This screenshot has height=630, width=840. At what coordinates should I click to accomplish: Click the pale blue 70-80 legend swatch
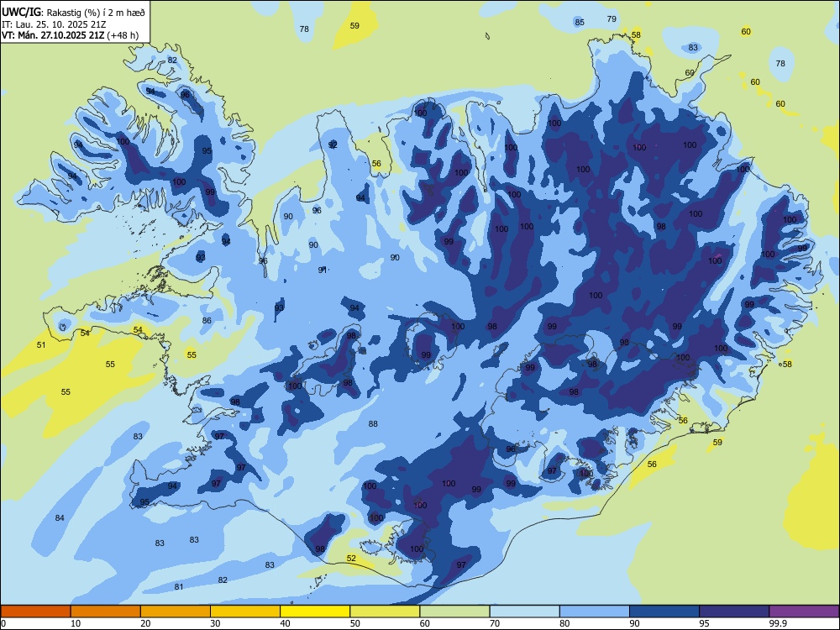(x=524, y=612)
